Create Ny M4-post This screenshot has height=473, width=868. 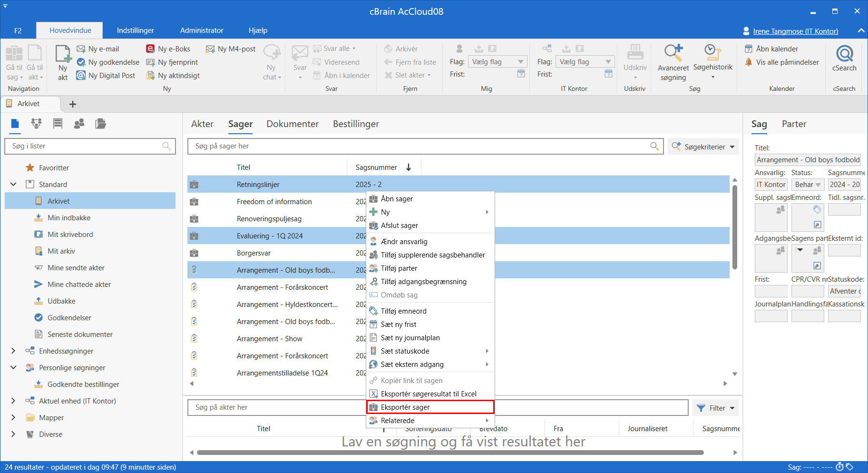coord(231,49)
